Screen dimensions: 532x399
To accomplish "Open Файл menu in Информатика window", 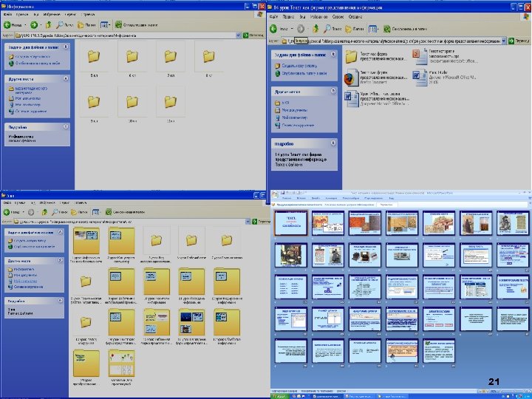I will 7,15.
